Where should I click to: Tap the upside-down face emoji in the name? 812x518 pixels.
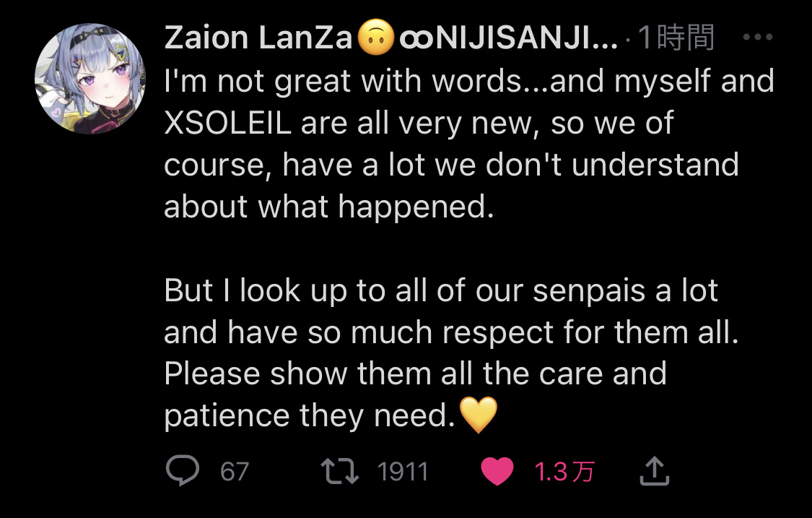pos(375,38)
